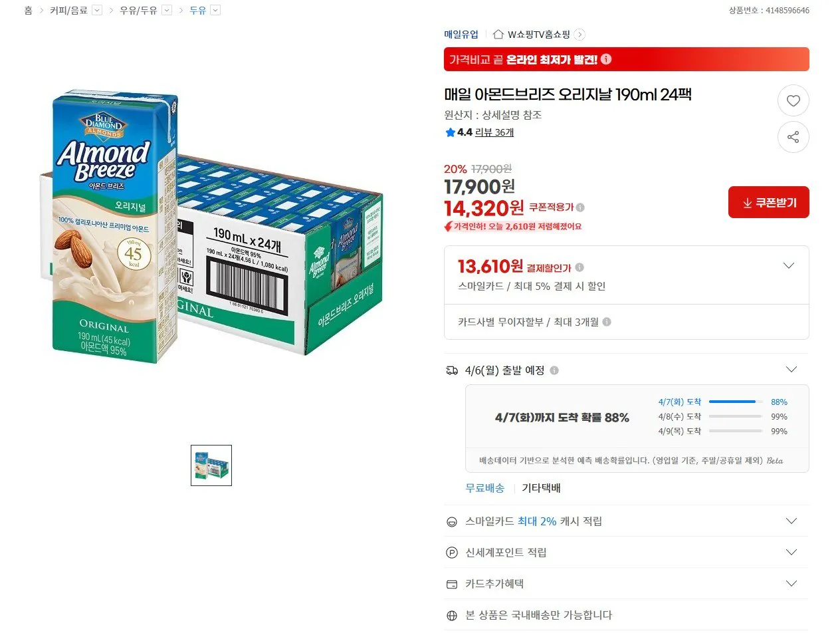Click the globe icon beside 국내배송 notice
The height and width of the screenshot is (639, 840).
[452, 615]
